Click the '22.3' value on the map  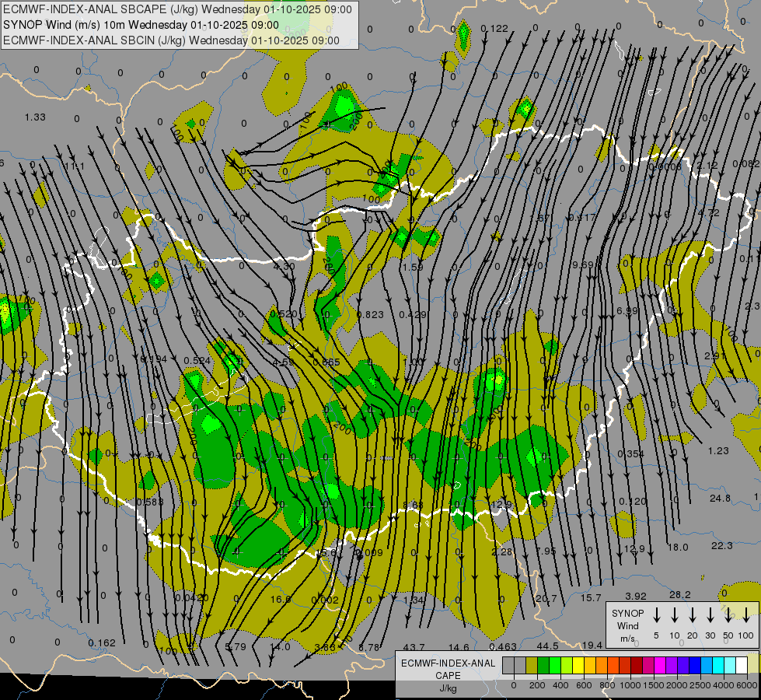point(721,546)
